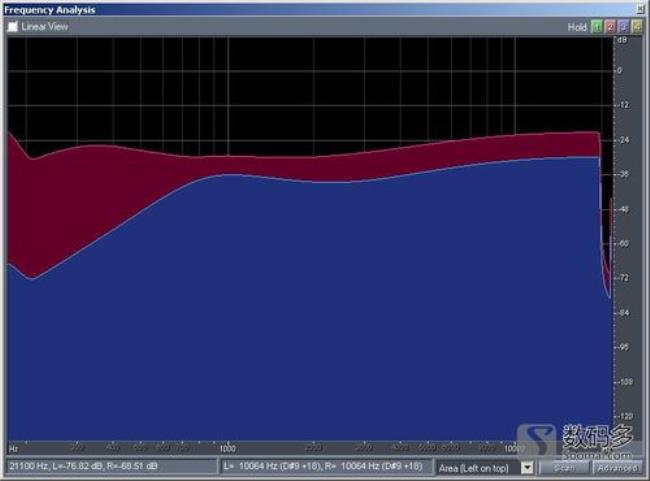650x481 pixels.
Task: Click the 0 dB scale mark
Action: click(x=619, y=71)
